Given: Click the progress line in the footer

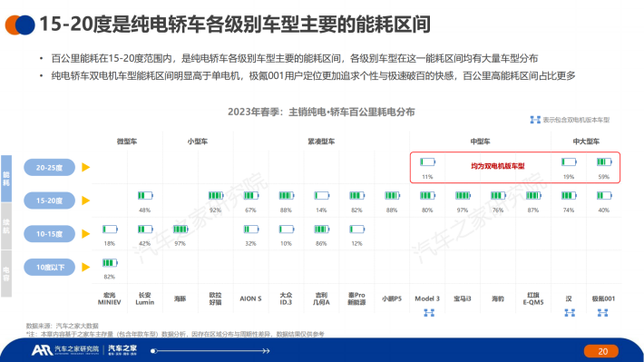Looking at the screenshot, I should [210, 351].
